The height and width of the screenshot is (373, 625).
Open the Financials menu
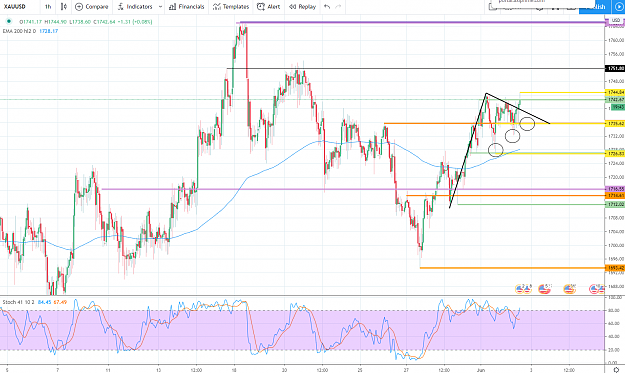click(x=187, y=7)
